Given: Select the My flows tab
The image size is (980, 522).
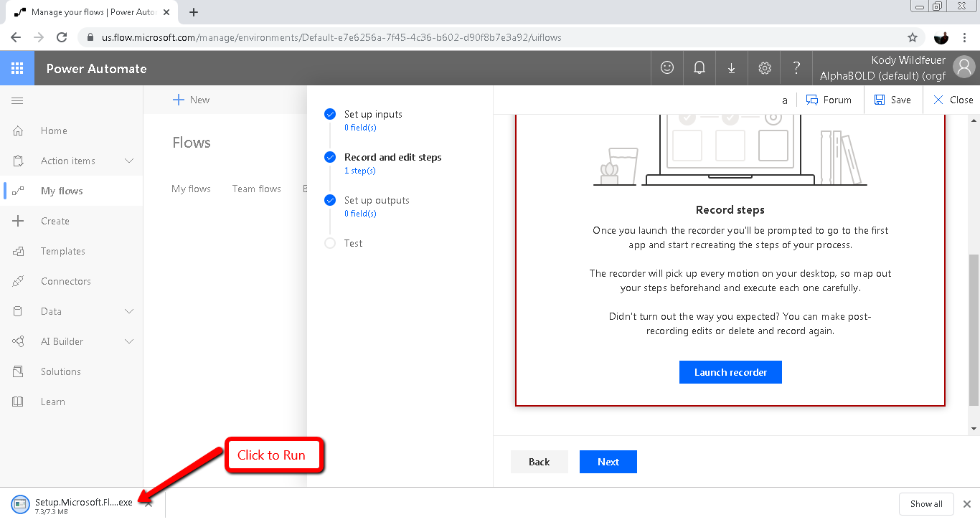Looking at the screenshot, I should [x=191, y=189].
